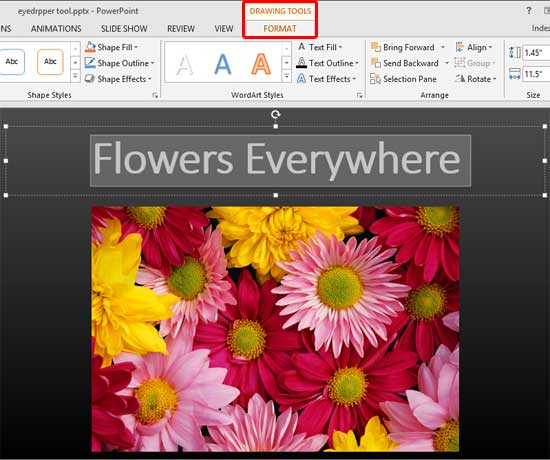Click the top-left resize handle of title box
This screenshot has width=550, height=460.
[x=6, y=126]
